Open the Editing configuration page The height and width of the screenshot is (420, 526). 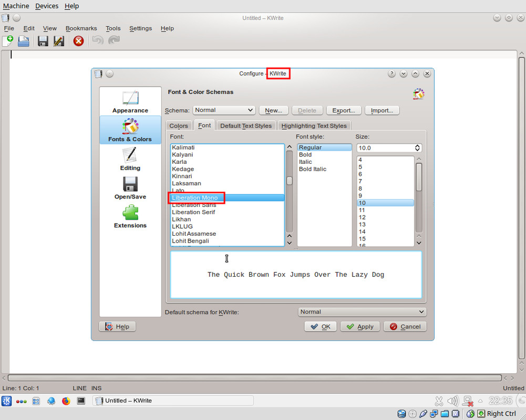coord(130,159)
